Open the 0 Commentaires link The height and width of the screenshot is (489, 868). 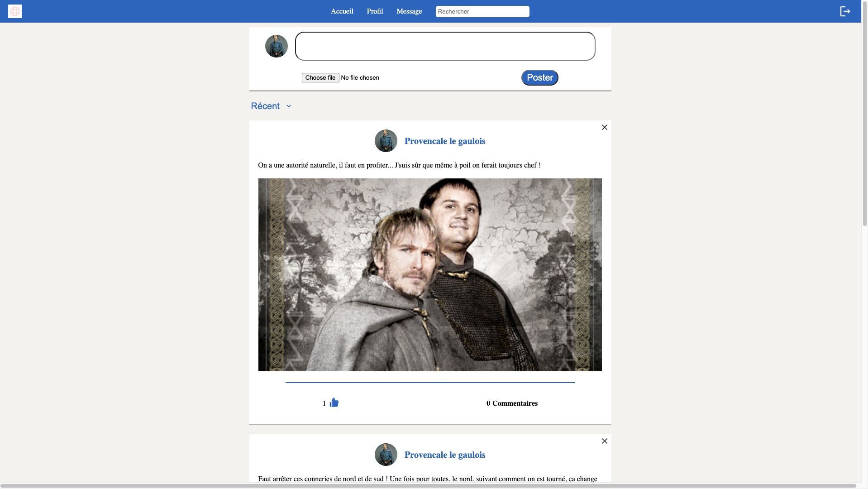[x=512, y=403]
